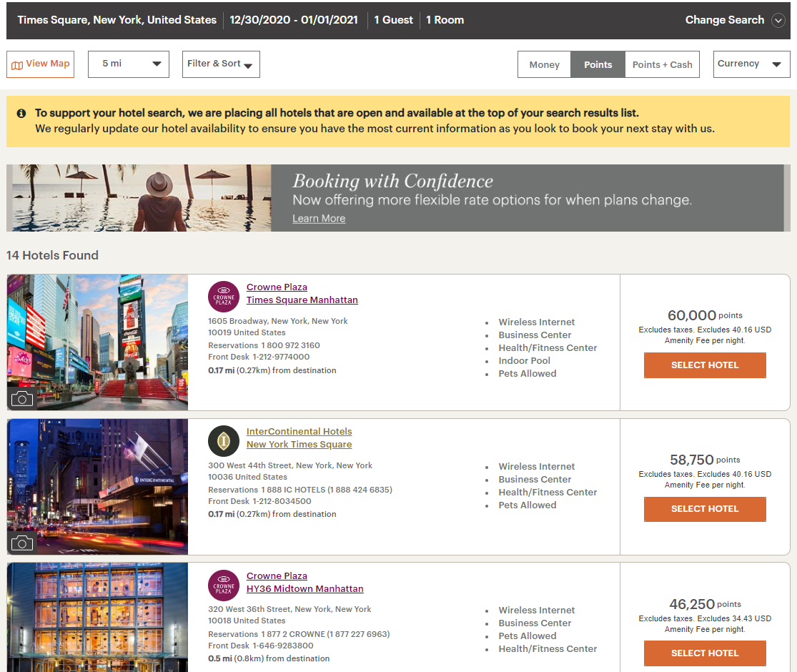View the Crowne Plaza HY36 building photo

98,617
